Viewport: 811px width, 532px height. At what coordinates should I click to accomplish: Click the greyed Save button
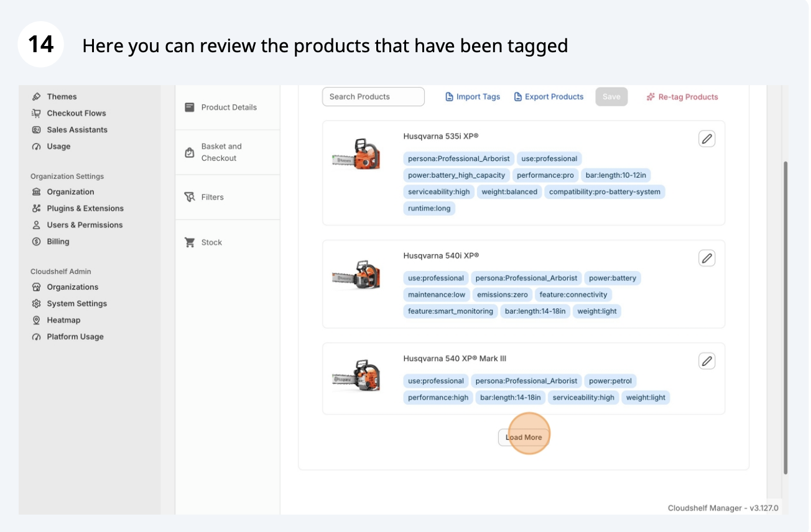point(611,97)
